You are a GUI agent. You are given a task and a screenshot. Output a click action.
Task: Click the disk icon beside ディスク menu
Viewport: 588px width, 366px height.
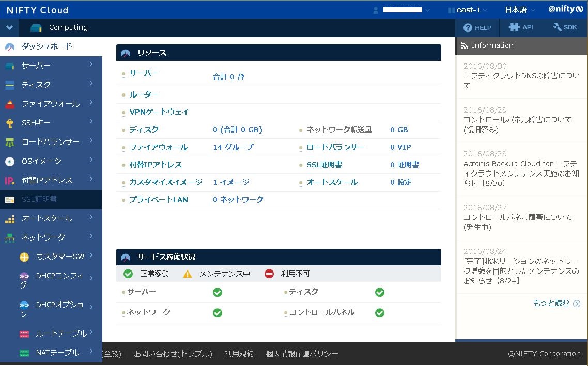(10, 85)
